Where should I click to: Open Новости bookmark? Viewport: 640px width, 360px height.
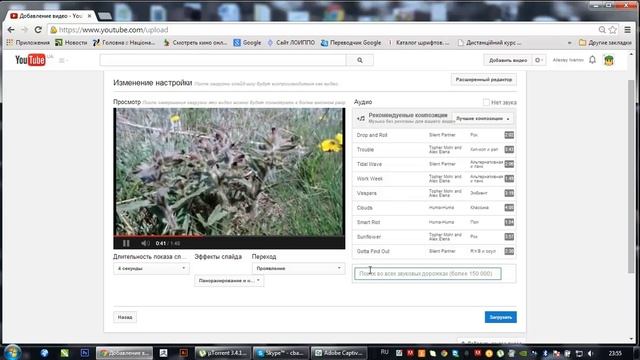71,42
